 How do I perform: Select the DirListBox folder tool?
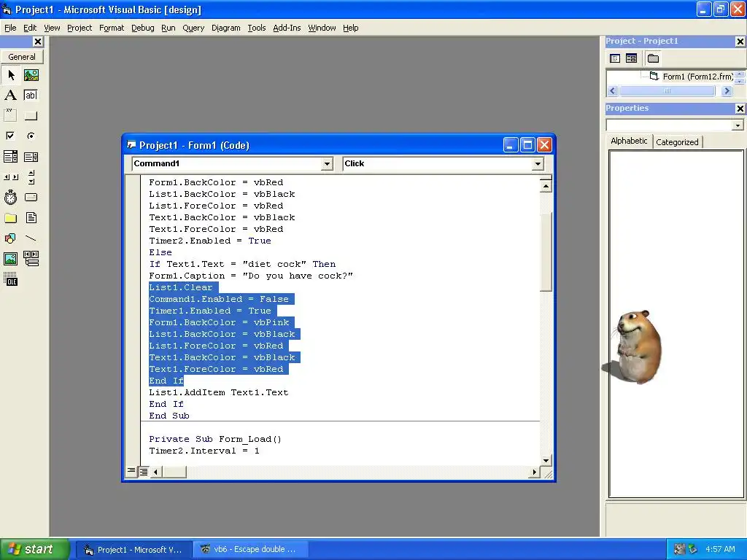tap(11, 218)
